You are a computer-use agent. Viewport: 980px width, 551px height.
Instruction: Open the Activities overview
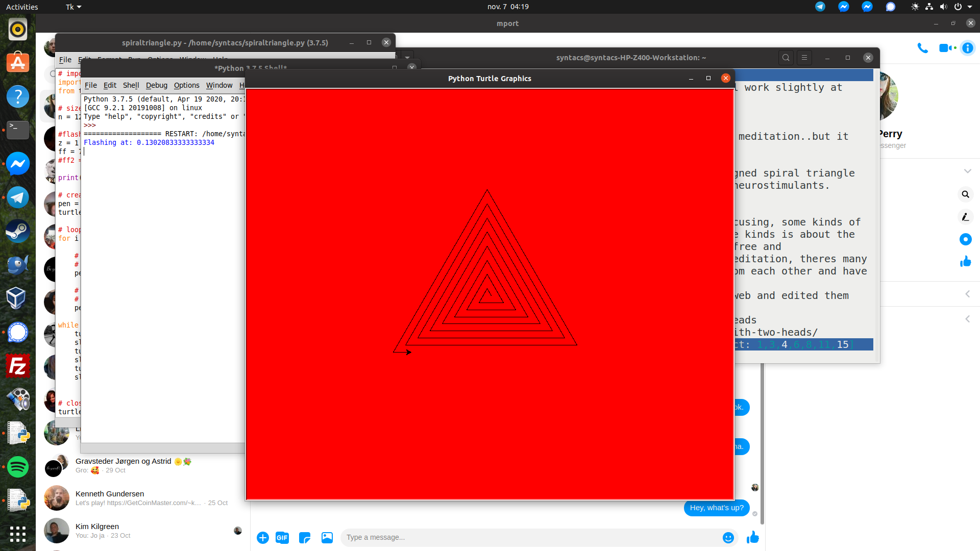pos(22,7)
